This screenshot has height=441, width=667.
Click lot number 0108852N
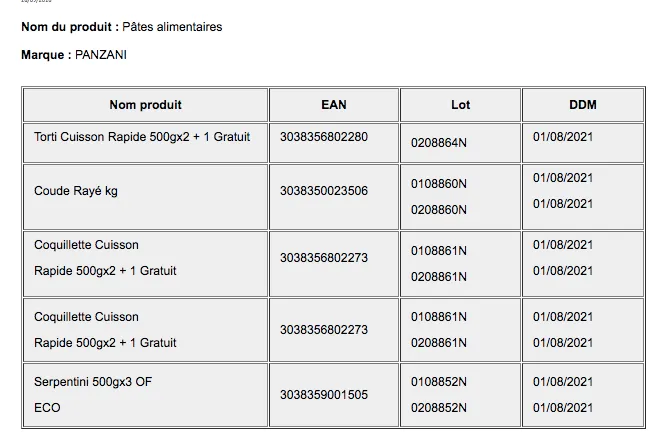click(439, 382)
